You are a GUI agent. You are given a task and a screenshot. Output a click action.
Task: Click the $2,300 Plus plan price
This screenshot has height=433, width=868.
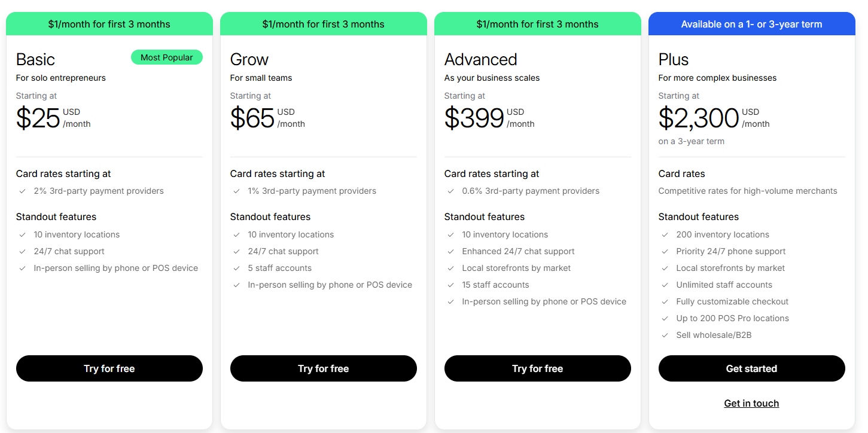pos(698,118)
